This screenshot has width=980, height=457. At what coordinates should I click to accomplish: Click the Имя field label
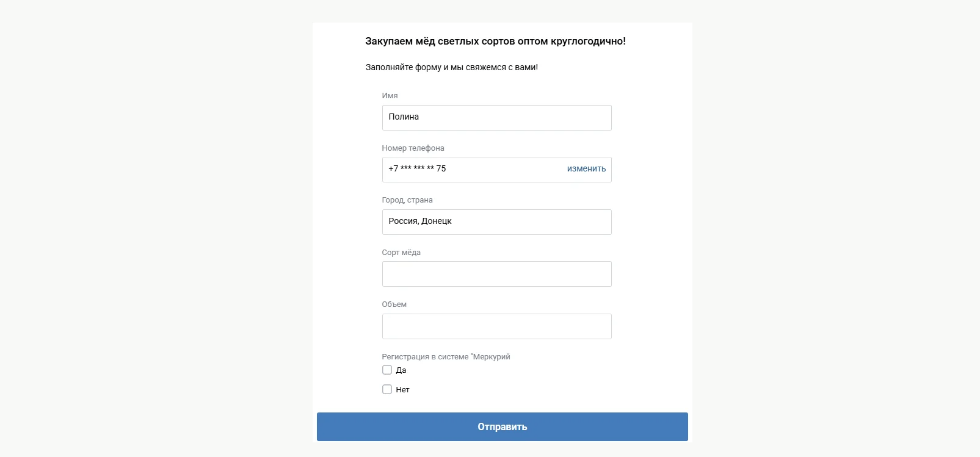390,96
